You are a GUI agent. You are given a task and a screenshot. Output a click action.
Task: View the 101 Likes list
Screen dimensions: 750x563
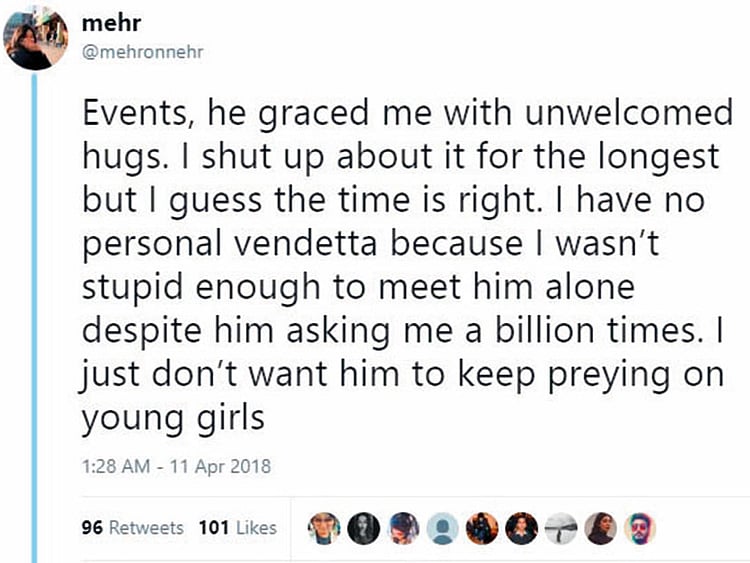237,527
